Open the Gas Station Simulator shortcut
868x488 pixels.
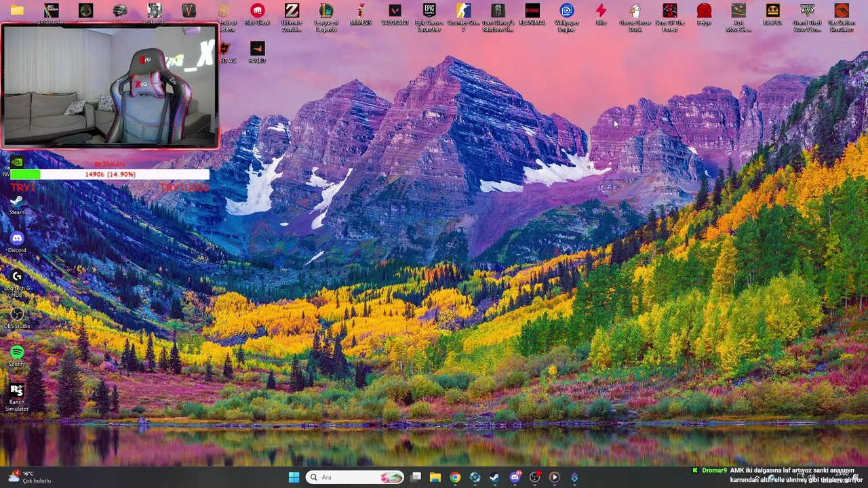[x=842, y=18]
